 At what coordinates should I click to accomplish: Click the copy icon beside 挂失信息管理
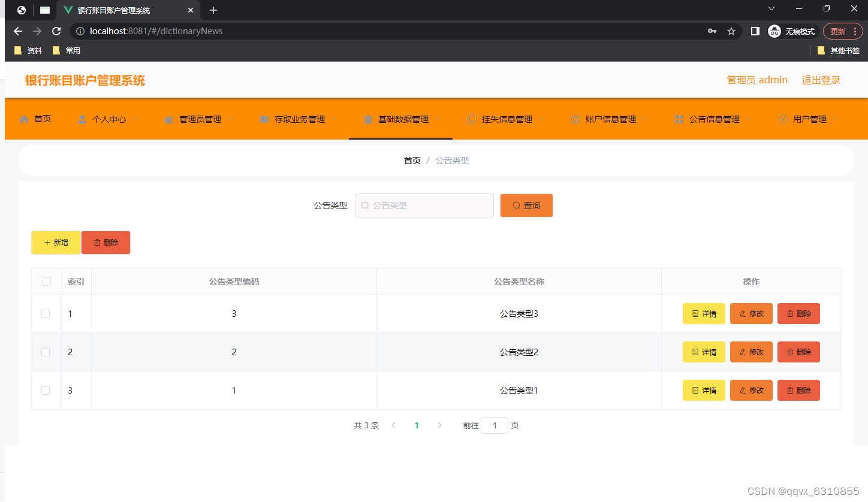472,119
